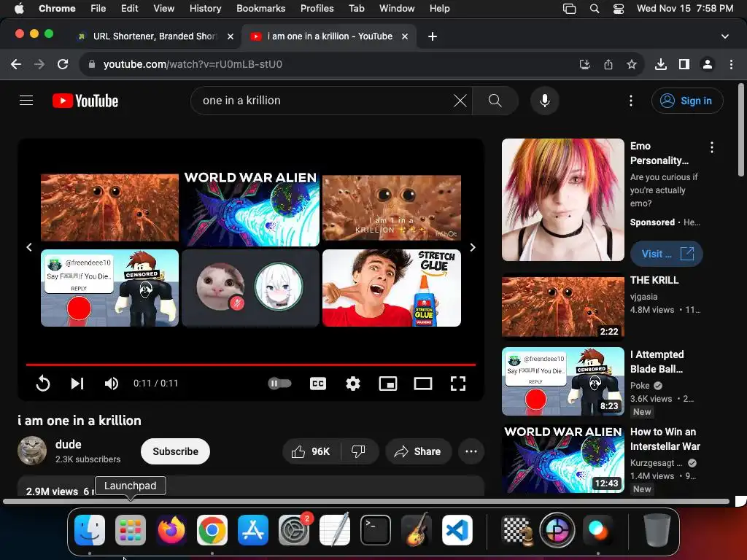Like the video with 96K likes
This screenshot has width=747, height=560.
311,451
